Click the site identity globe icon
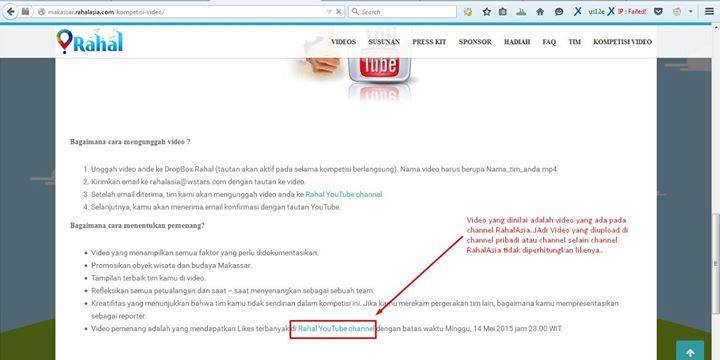The image size is (720, 360). [x=41, y=12]
